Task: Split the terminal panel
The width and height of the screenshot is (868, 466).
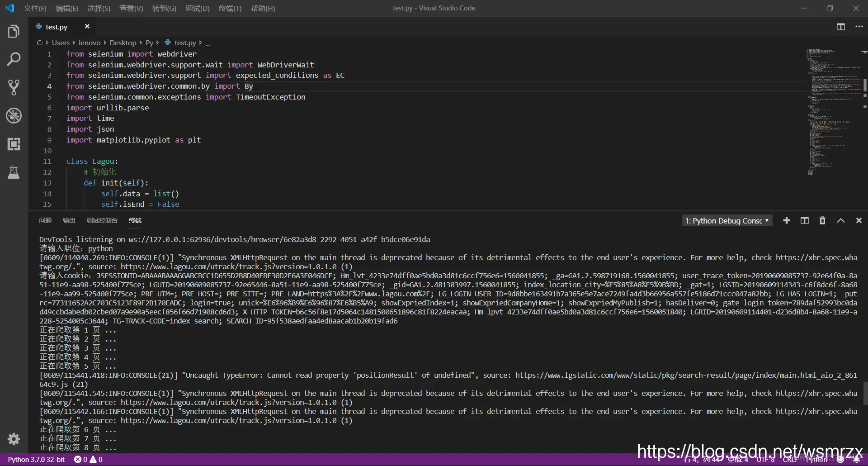Action: [x=805, y=220]
